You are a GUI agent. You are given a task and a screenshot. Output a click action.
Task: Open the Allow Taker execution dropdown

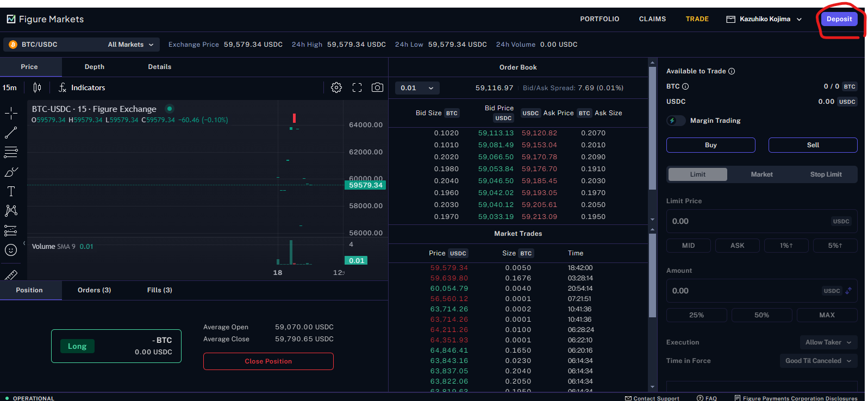pos(829,342)
